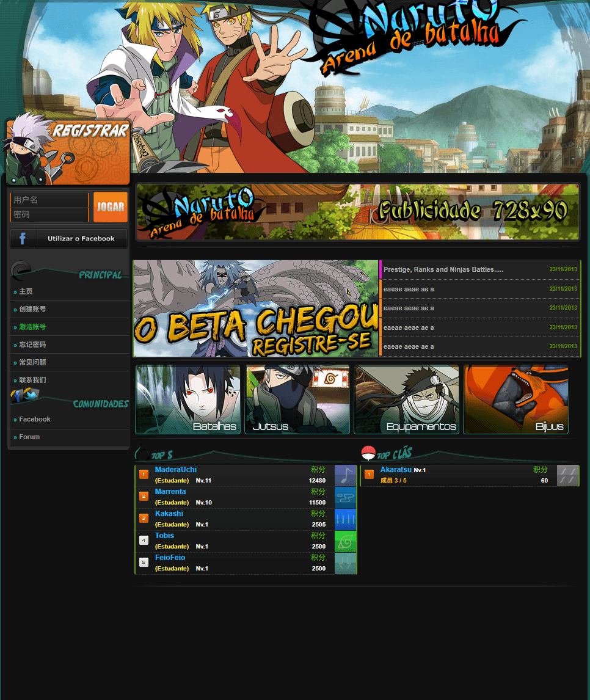
Task: Open the Jutsus category tile
Action: click(297, 399)
